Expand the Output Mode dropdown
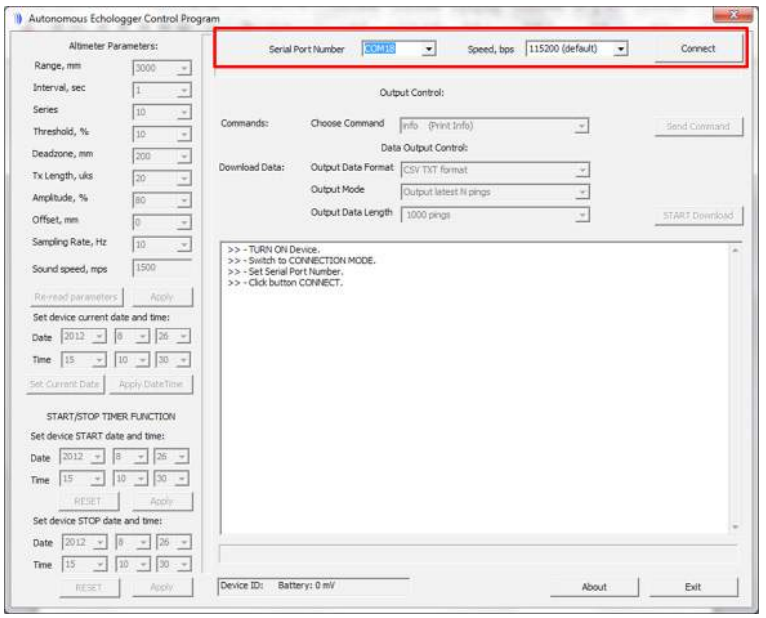The height and width of the screenshot is (618, 766). point(581,192)
